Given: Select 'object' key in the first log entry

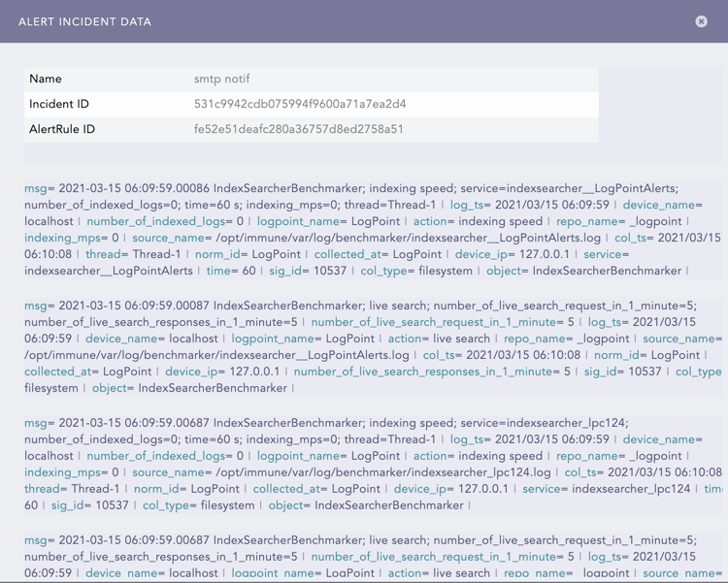Looking at the screenshot, I should (x=506, y=272).
